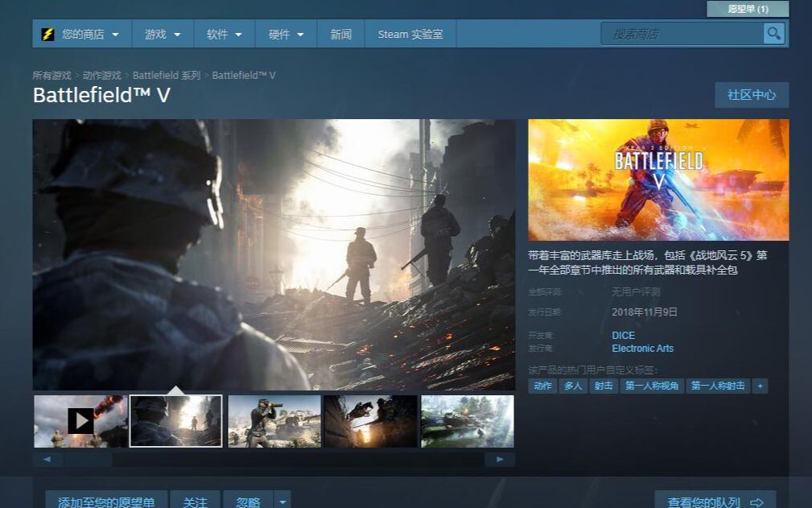The width and height of the screenshot is (812, 508).
Task: Click the plus button to add tag
Action: [760, 386]
